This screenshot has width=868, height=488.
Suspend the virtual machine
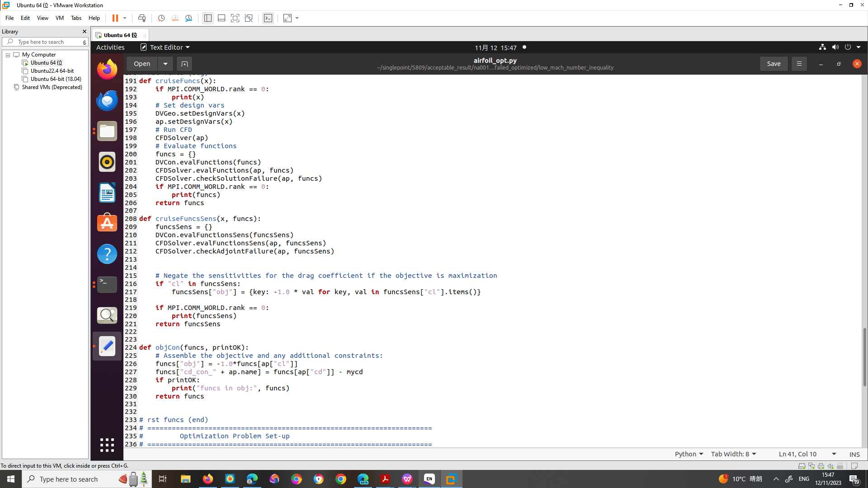pyautogui.click(x=116, y=18)
